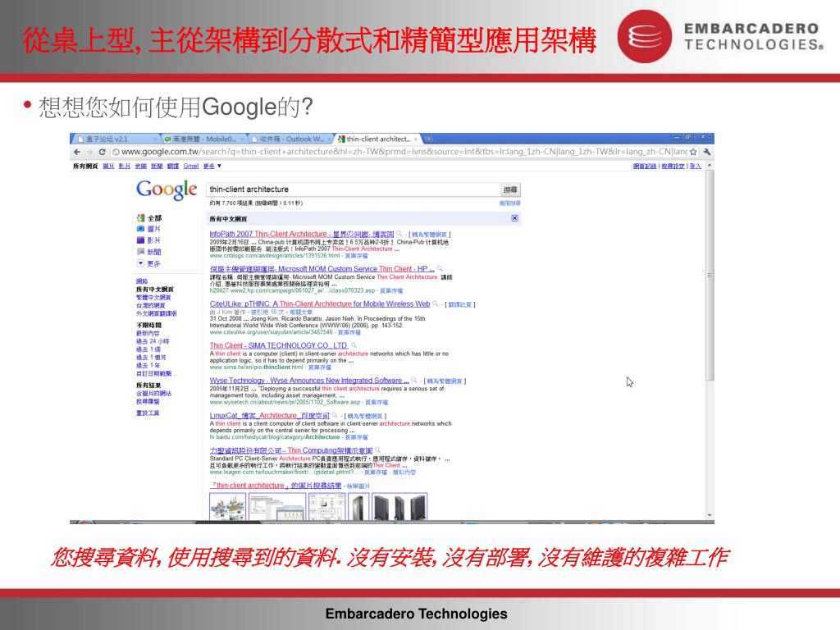
Task: Switch to the 收件箱 - Outlook W... tab
Action: (x=291, y=139)
